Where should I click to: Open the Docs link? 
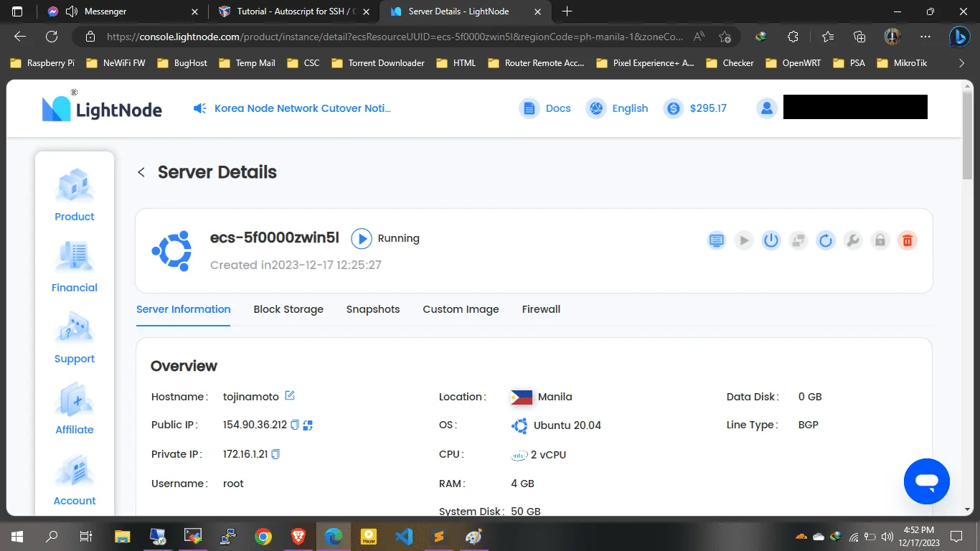point(545,108)
